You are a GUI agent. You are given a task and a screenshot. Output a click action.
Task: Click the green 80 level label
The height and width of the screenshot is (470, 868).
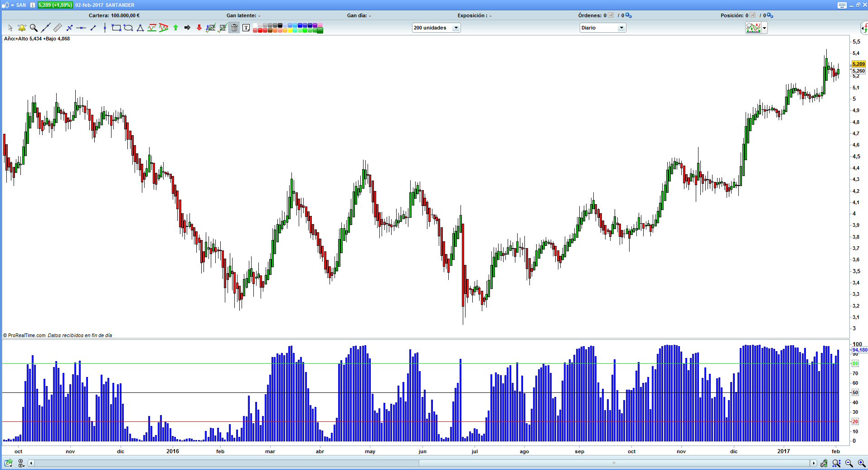coord(855,363)
